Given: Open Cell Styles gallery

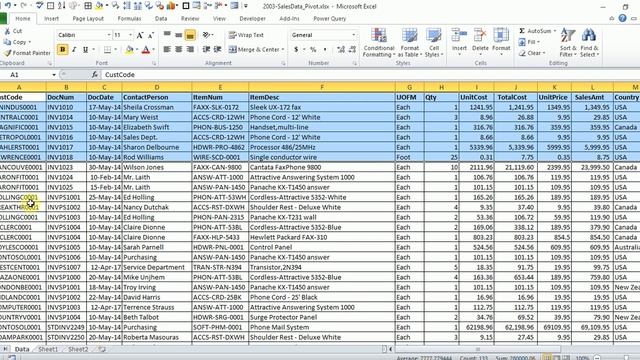Looking at the screenshot, I should (433, 43).
